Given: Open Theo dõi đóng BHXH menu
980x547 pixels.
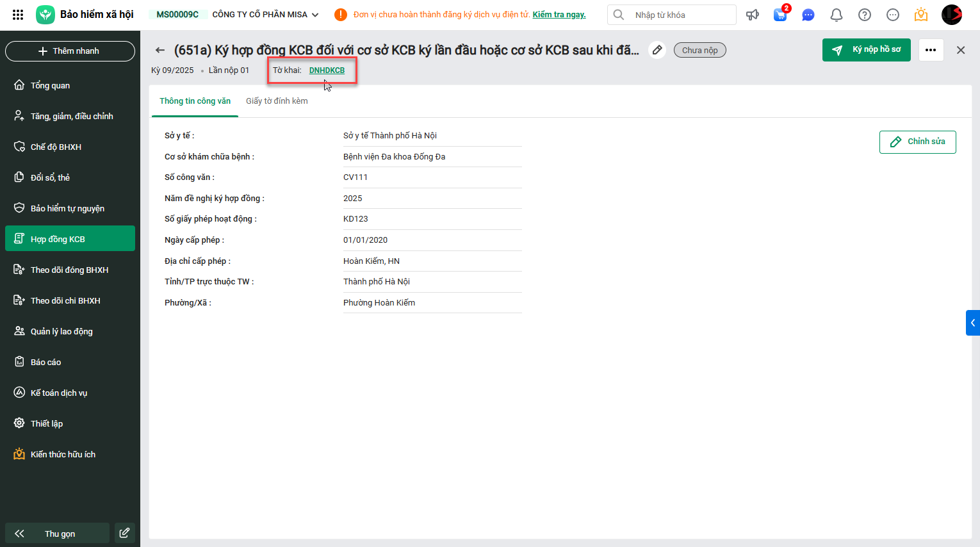Looking at the screenshot, I should click(x=70, y=270).
